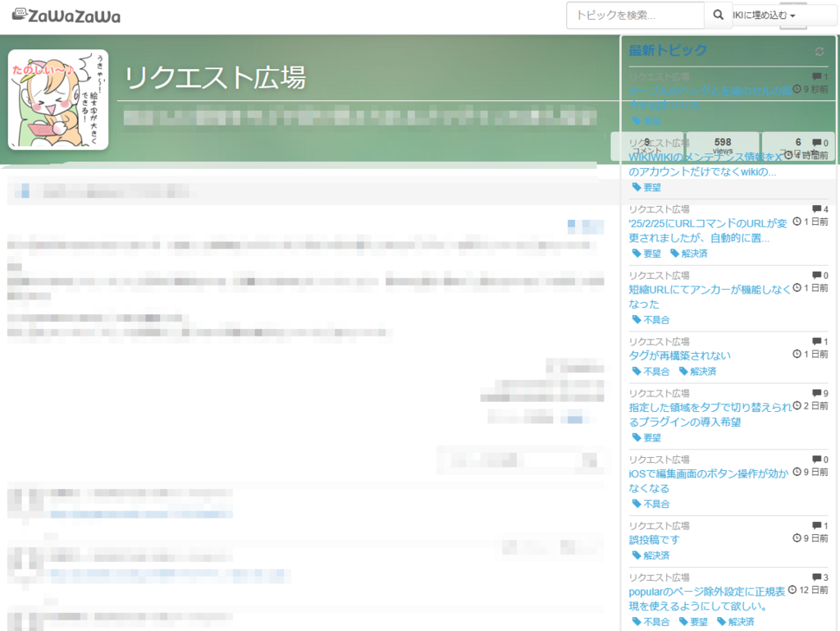Click the 要望 tag under the '25/2/25 URL topic
Viewport: 840px width, 631px height.
(x=646, y=254)
